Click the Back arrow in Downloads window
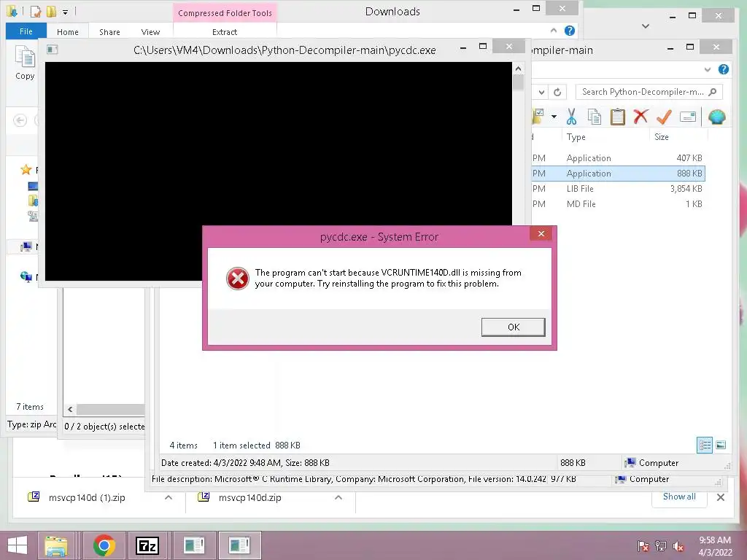The height and width of the screenshot is (560, 747). point(20,120)
